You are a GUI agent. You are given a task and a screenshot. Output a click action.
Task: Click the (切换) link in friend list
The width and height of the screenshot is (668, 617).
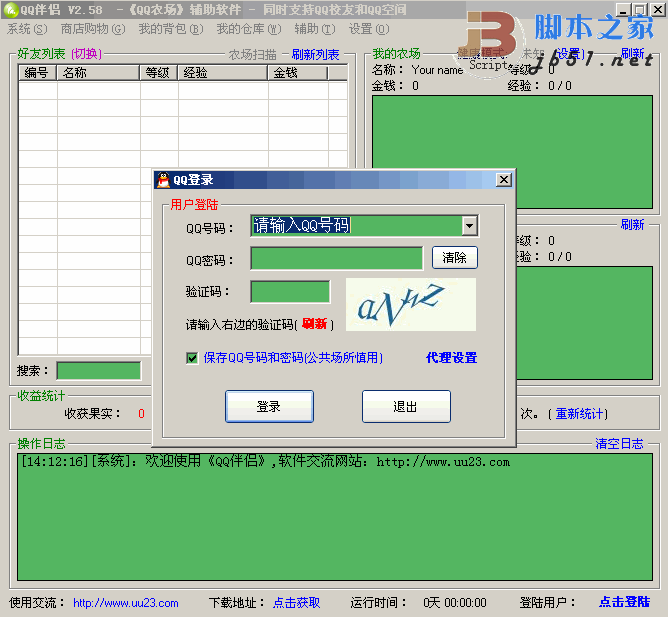click(86, 54)
